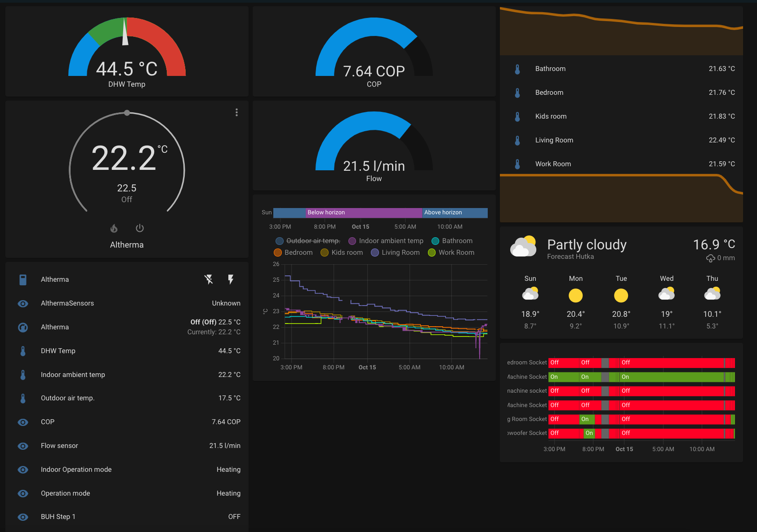757x532 pixels.
Task: Click the power-off mode icon below the thermostat dial
Action: (x=139, y=228)
